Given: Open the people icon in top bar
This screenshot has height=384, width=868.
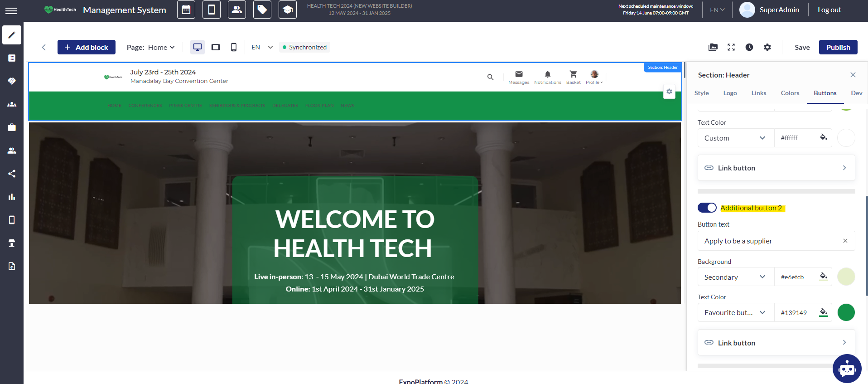Looking at the screenshot, I should pos(237,10).
